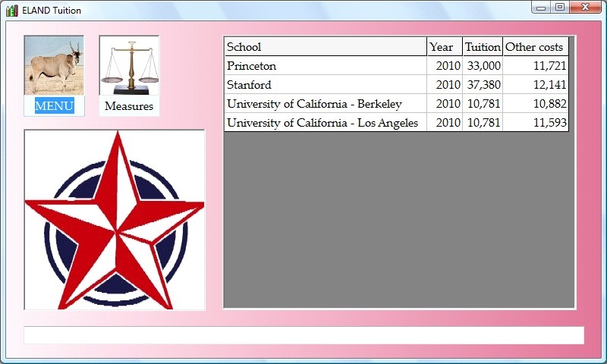The height and width of the screenshot is (364, 607).
Task: Select the highlighted MENU label
Action: (54, 106)
